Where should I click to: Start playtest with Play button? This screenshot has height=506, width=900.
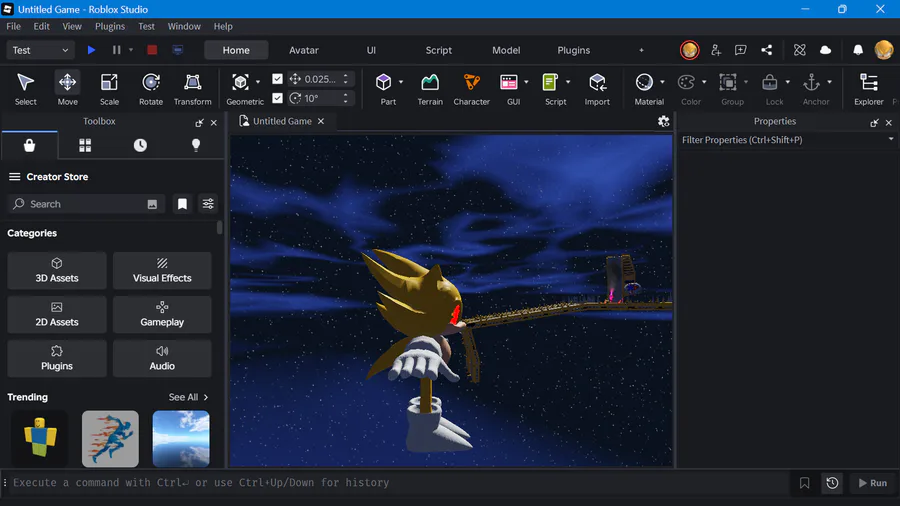(91, 50)
